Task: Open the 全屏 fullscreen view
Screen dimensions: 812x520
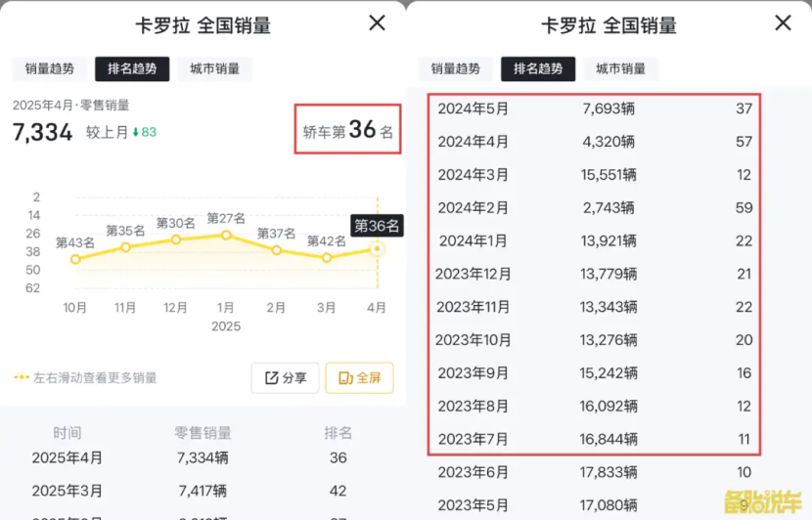Action: tap(359, 377)
